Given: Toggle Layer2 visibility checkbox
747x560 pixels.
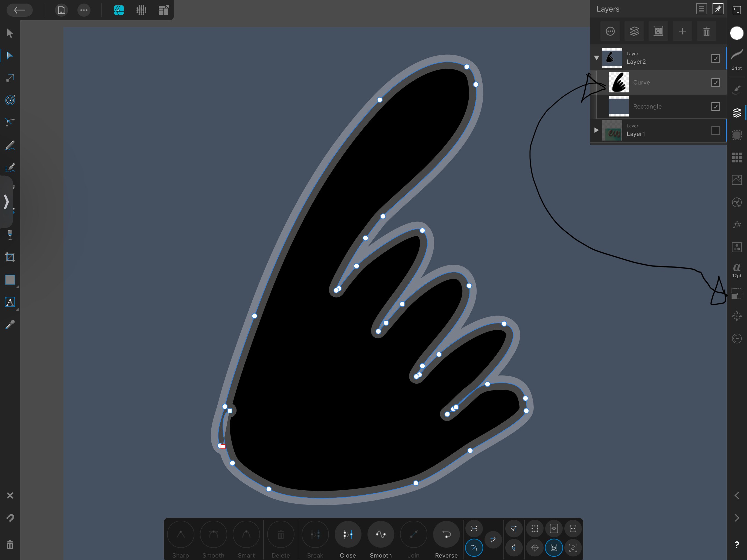Looking at the screenshot, I should (715, 58).
